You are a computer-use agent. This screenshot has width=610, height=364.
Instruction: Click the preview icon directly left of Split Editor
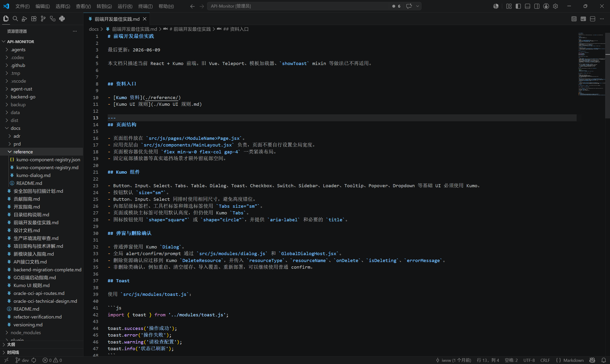583,19
